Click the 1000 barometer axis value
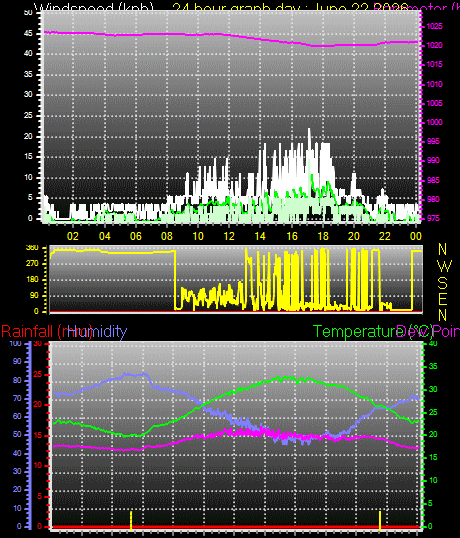Screen dimensions: 460x538 coord(434,122)
